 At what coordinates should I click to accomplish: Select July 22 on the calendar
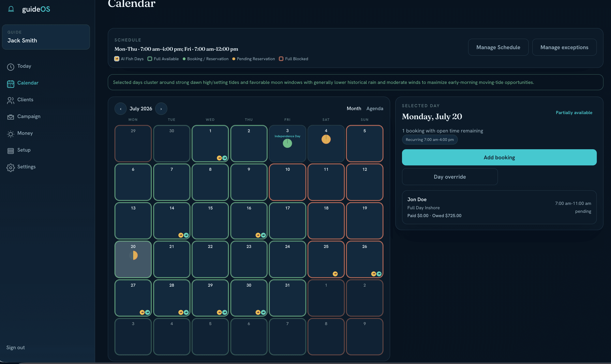point(210,259)
